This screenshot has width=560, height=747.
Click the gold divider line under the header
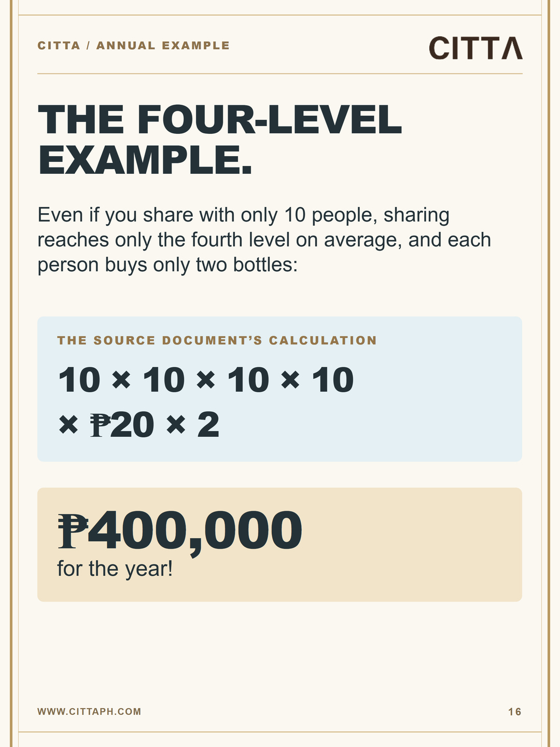(x=280, y=74)
